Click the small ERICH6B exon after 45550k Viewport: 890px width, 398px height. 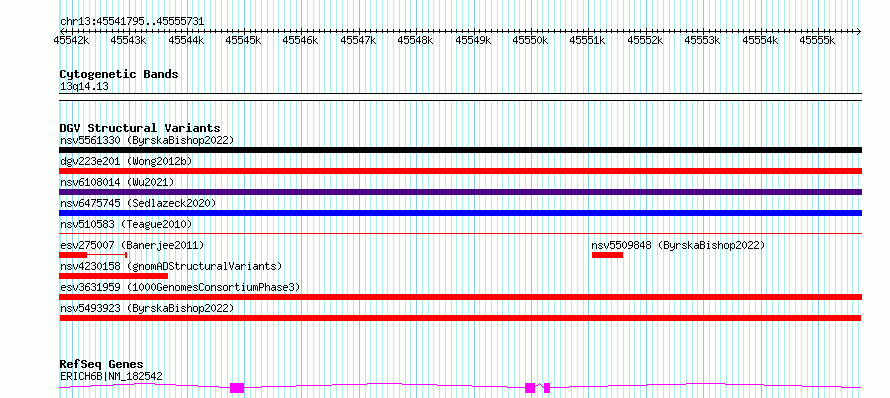pos(547,388)
